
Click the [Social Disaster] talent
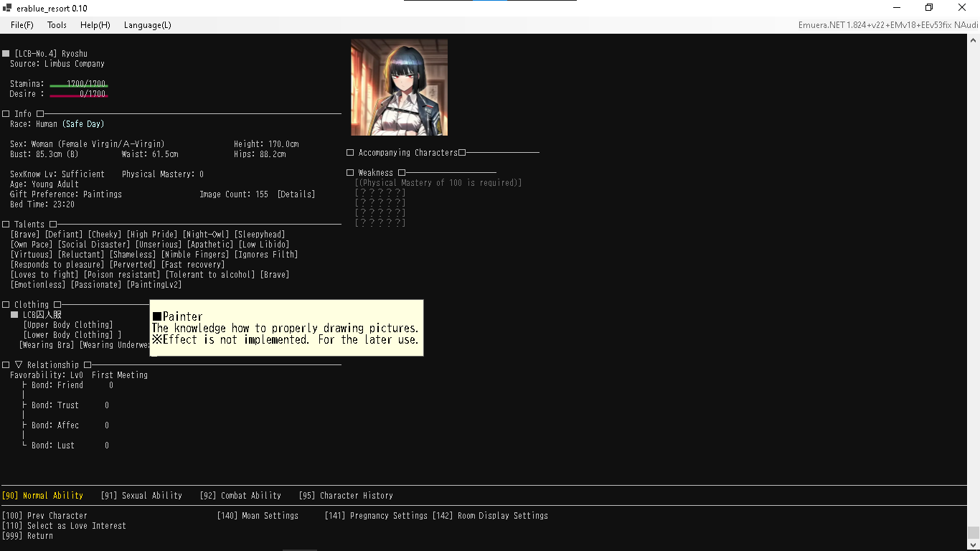(94, 245)
